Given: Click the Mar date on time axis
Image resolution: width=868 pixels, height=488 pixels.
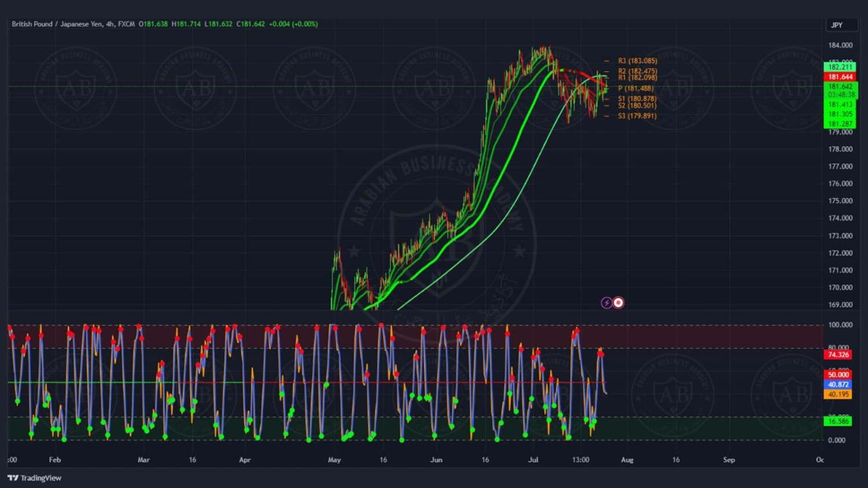Looking at the screenshot, I should tap(144, 460).
